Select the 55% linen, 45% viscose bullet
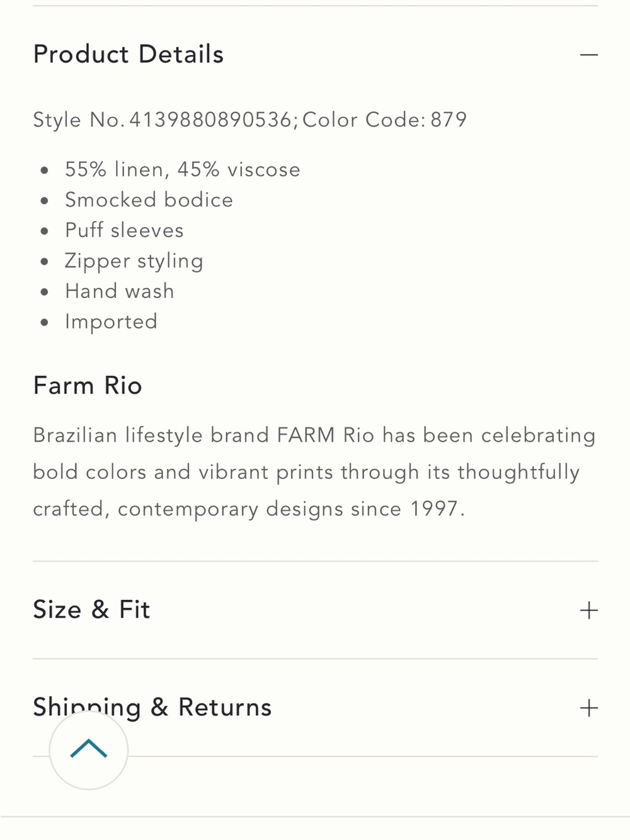Screen dimensions: 630x840 [183, 170]
